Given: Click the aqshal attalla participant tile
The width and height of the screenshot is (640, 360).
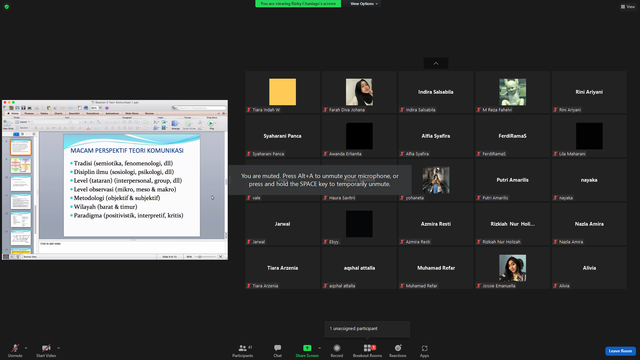Looking at the screenshot, I should (359, 268).
